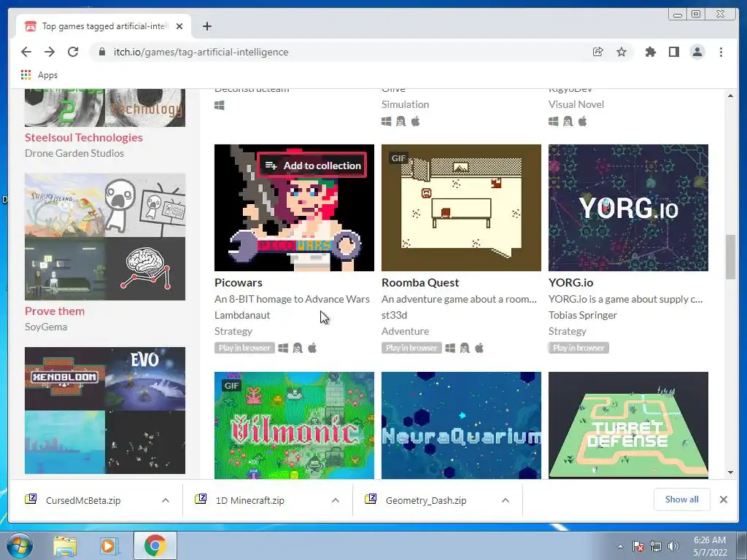The image size is (747, 560).
Task: Click the Windows icon under Roomba Quest
Action: [x=450, y=348]
